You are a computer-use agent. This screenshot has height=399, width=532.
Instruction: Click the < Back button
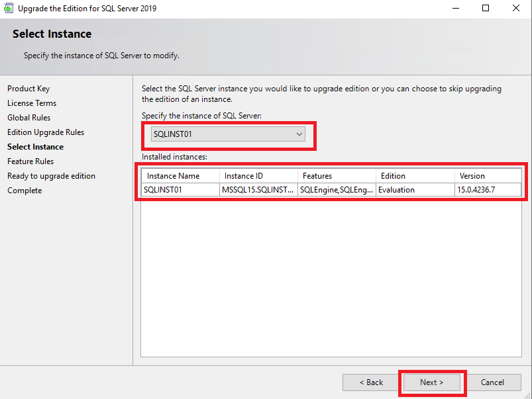pyautogui.click(x=371, y=382)
